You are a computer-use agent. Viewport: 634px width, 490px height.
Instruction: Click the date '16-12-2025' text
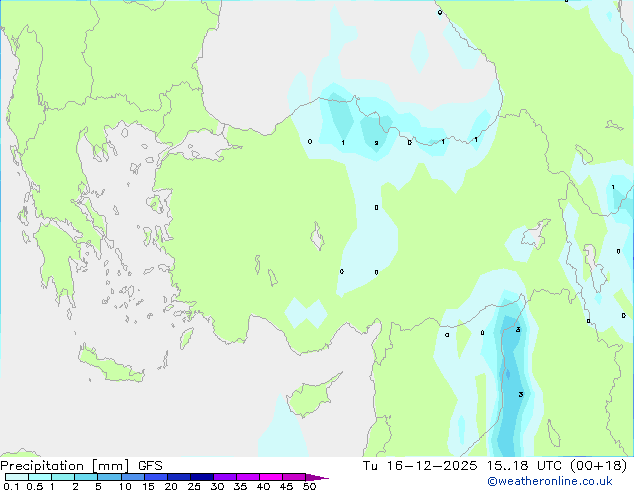(x=431, y=466)
